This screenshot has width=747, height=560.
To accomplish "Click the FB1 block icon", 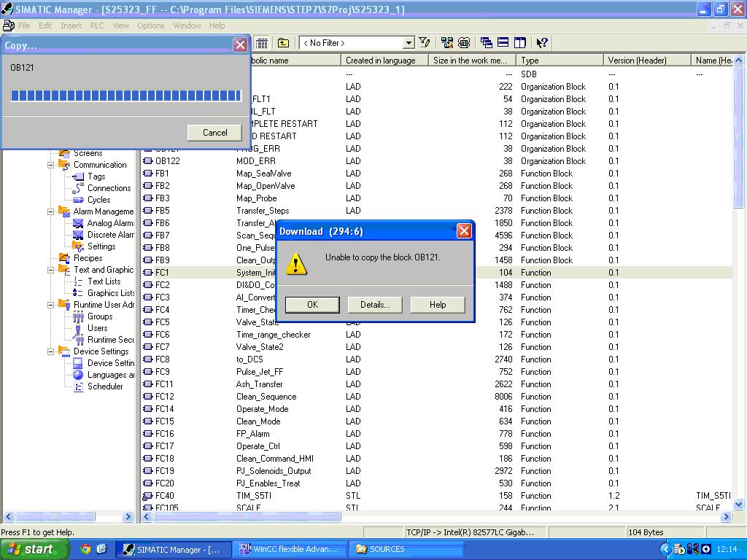I will click(148, 174).
